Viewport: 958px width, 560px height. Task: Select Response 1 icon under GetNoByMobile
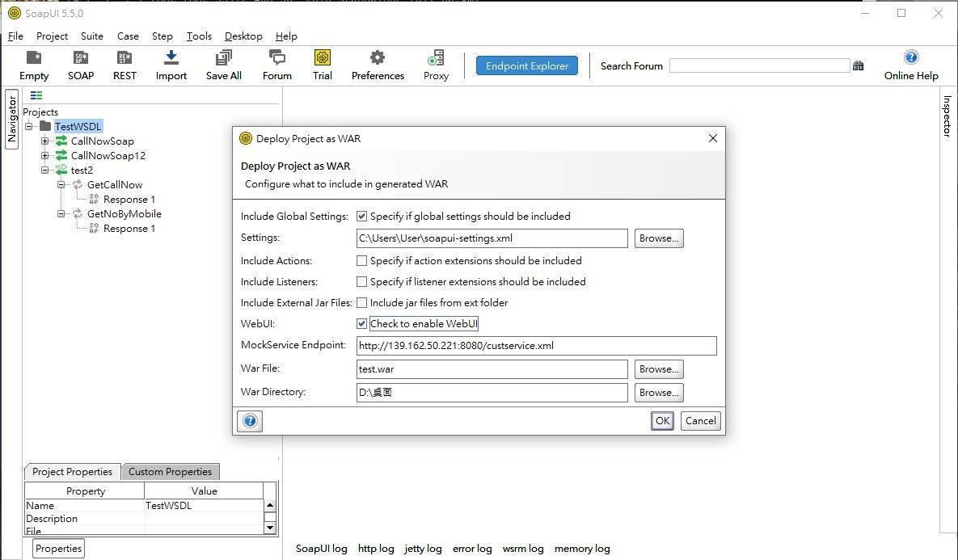pyautogui.click(x=94, y=229)
